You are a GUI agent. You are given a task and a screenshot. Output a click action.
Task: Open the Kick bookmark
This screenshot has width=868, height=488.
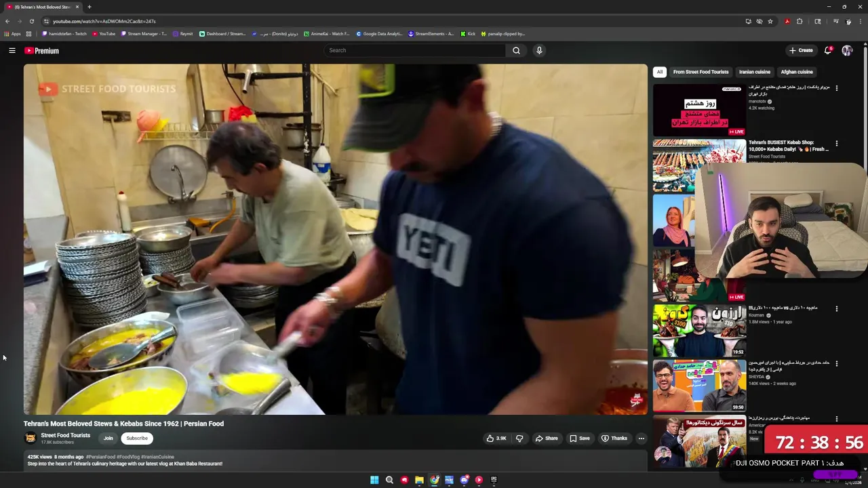pos(468,34)
